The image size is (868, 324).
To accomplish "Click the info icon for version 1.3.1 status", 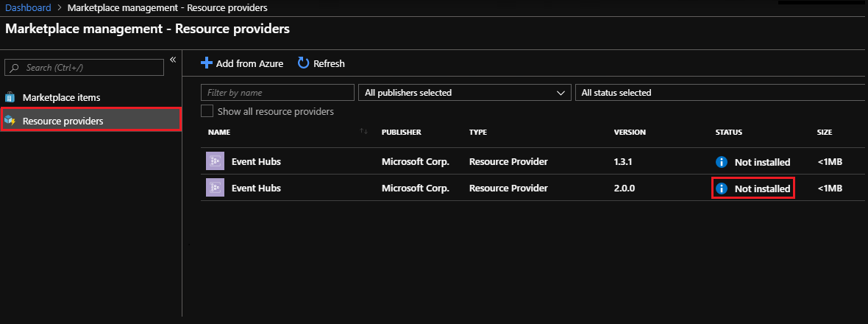I will pos(722,162).
